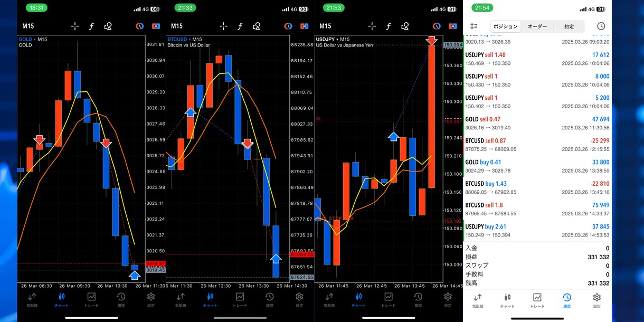Tap the red-blue square icon on the GOLD chart screen

coord(156,26)
